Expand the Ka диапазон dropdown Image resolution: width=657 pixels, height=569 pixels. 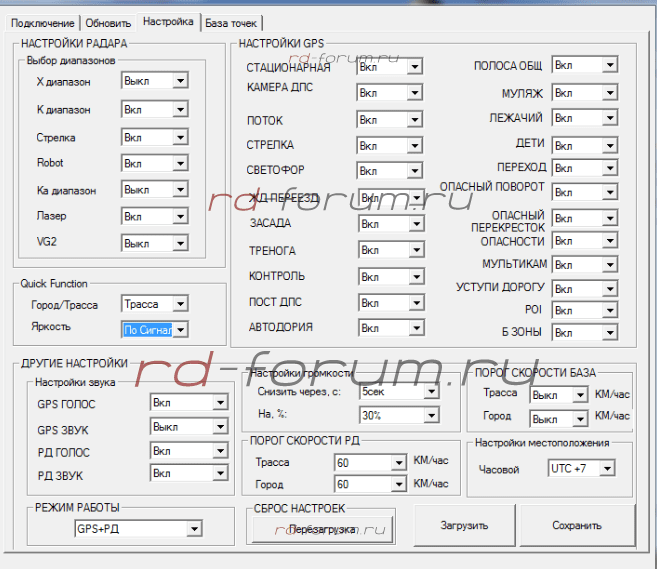[x=155, y=189]
